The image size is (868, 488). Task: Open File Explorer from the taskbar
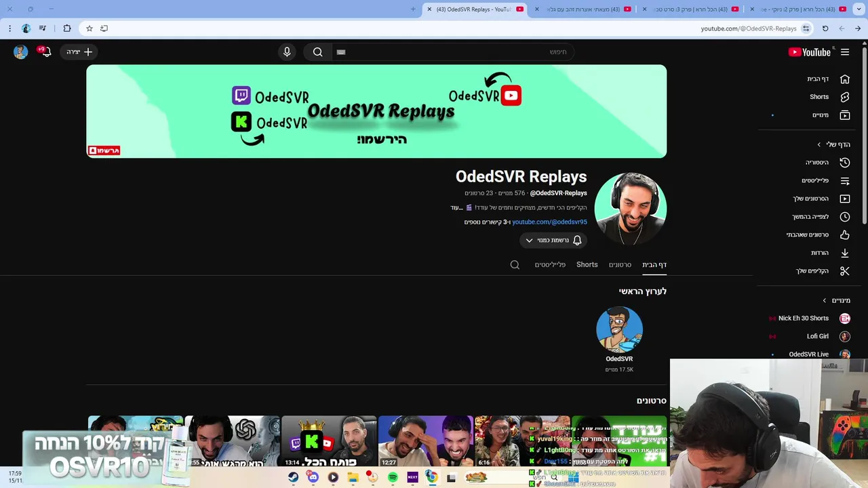(x=353, y=477)
